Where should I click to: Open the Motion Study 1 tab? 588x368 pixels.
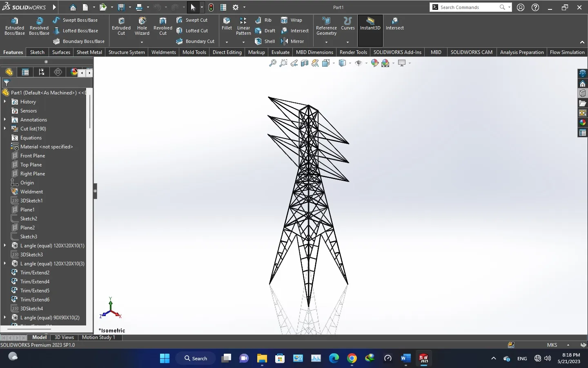pyautogui.click(x=98, y=337)
